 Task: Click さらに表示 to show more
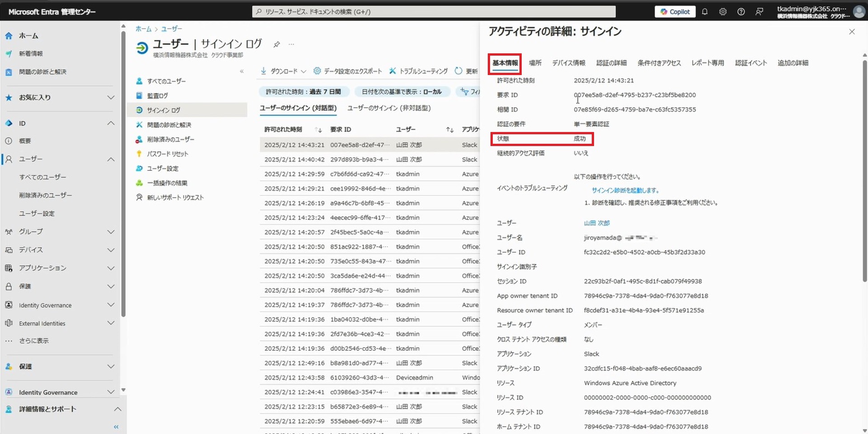33,341
